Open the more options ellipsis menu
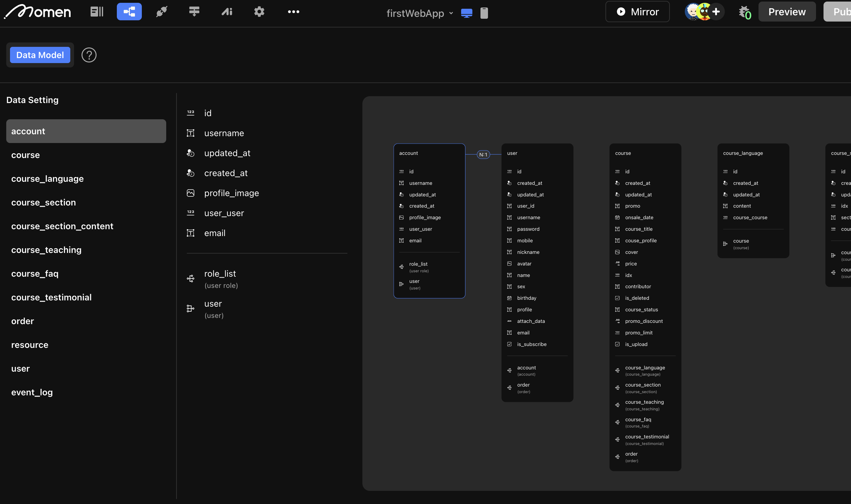Viewport: 851px width, 504px height. coord(294,12)
